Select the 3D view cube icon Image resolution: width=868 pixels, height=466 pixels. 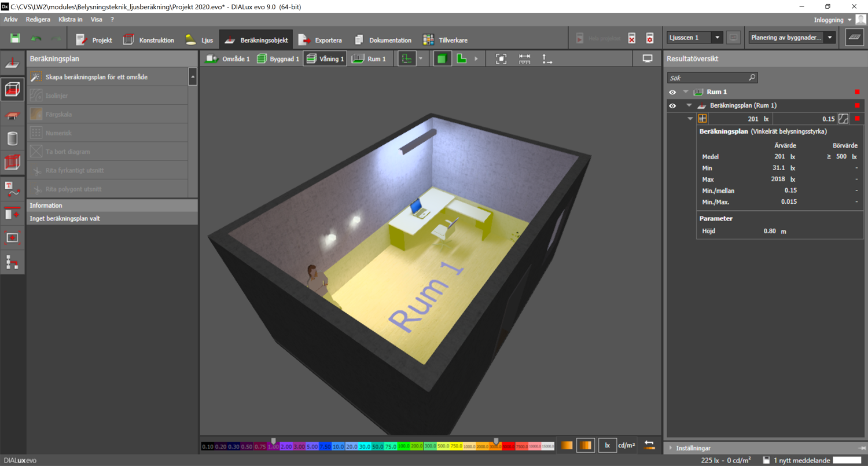(x=442, y=58)
